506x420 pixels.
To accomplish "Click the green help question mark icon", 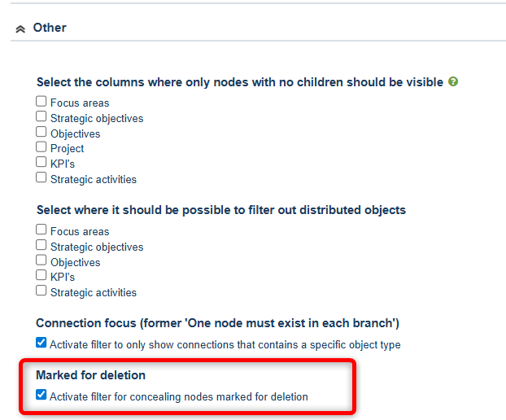I will (x=453, y=82).
